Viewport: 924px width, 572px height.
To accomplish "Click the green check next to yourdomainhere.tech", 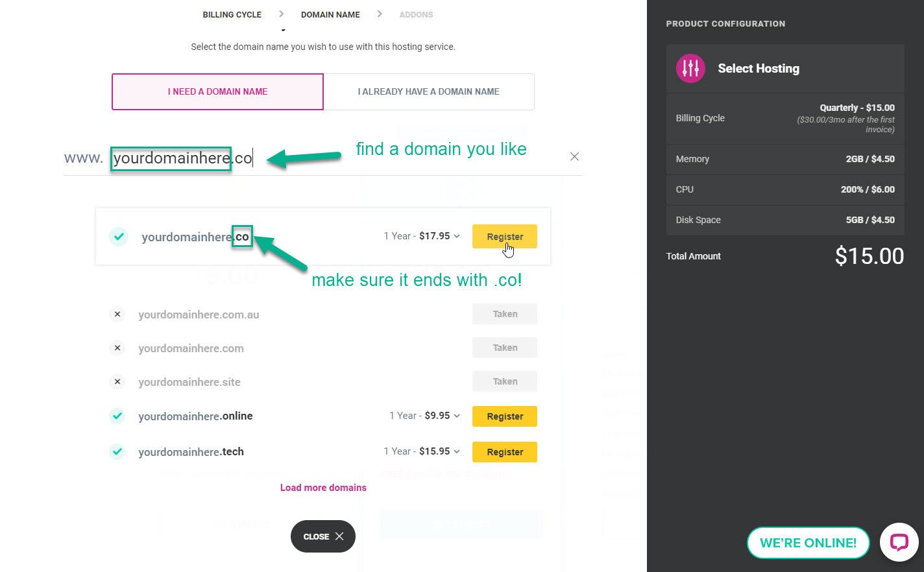I will click(x=117, y=451).
